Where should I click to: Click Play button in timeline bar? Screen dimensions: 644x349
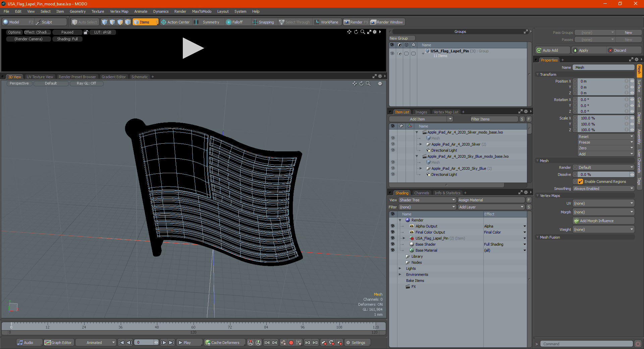(x=189, y=343)
